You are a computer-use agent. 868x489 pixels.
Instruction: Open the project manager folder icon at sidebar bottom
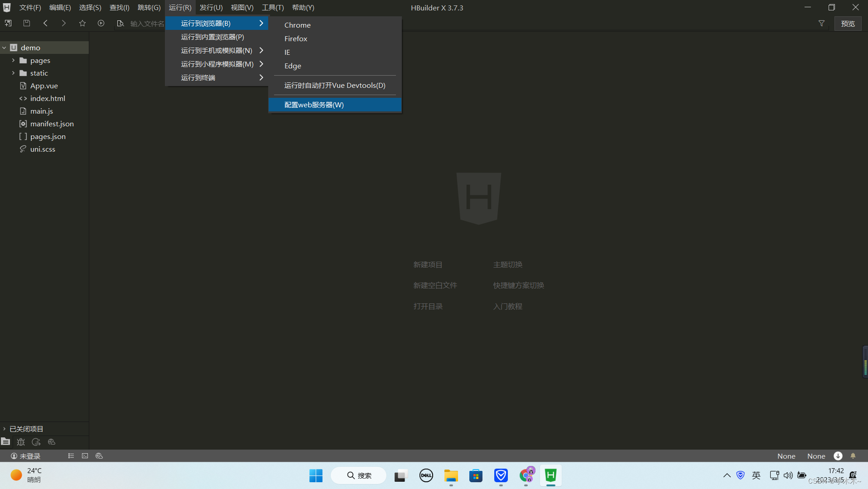point(5,441)
